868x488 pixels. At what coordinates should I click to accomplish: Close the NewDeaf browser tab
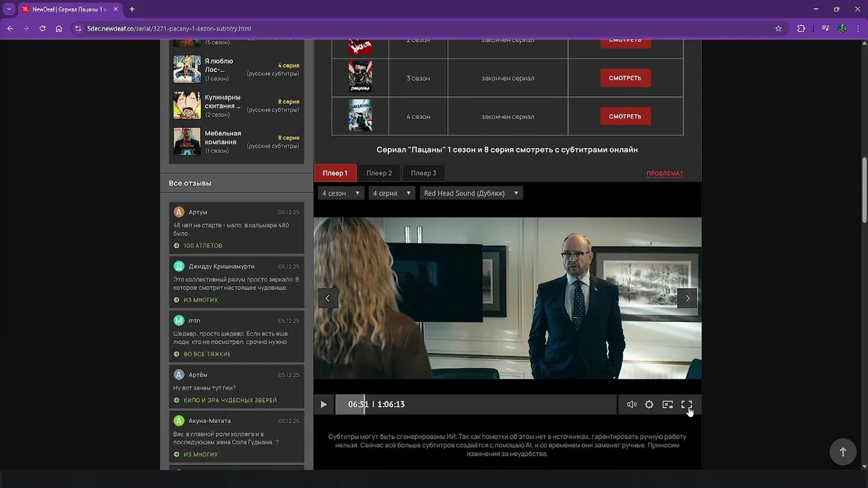(x=116, y=9)
